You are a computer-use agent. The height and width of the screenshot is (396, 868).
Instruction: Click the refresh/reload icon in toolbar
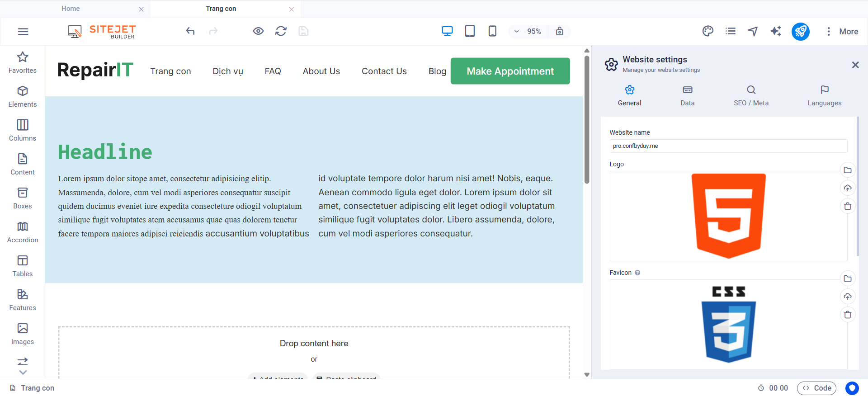(281, 31)
